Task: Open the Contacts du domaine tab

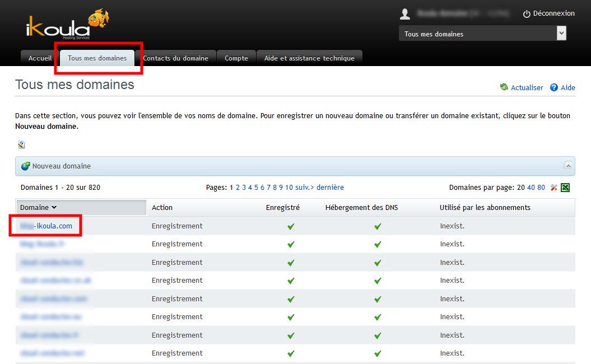Action: (x=175, y=58)
